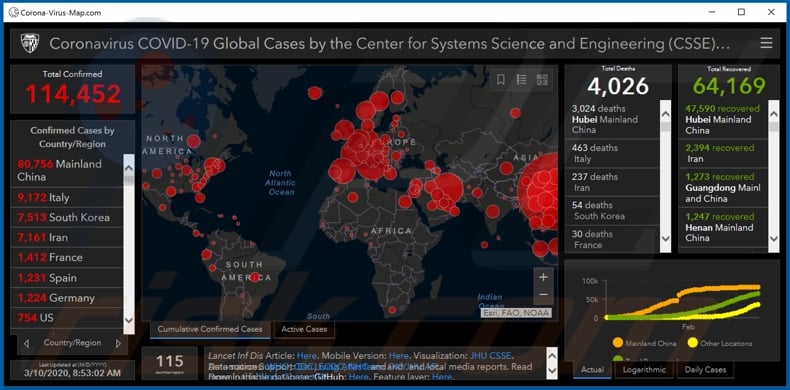This screenshot has width=790, height=390.
Task: Go to previous list with left arrow by Country/Region
Action: pos(26,344)
